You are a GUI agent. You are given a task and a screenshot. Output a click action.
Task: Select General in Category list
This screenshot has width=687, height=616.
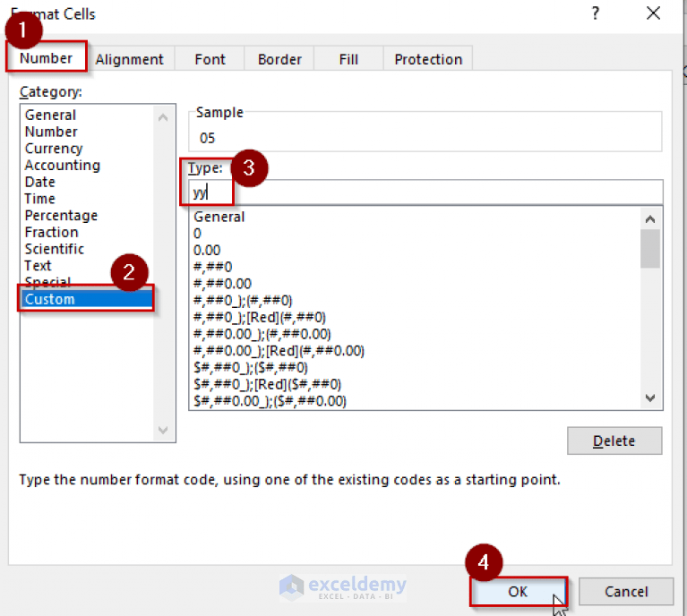(50, 115)
